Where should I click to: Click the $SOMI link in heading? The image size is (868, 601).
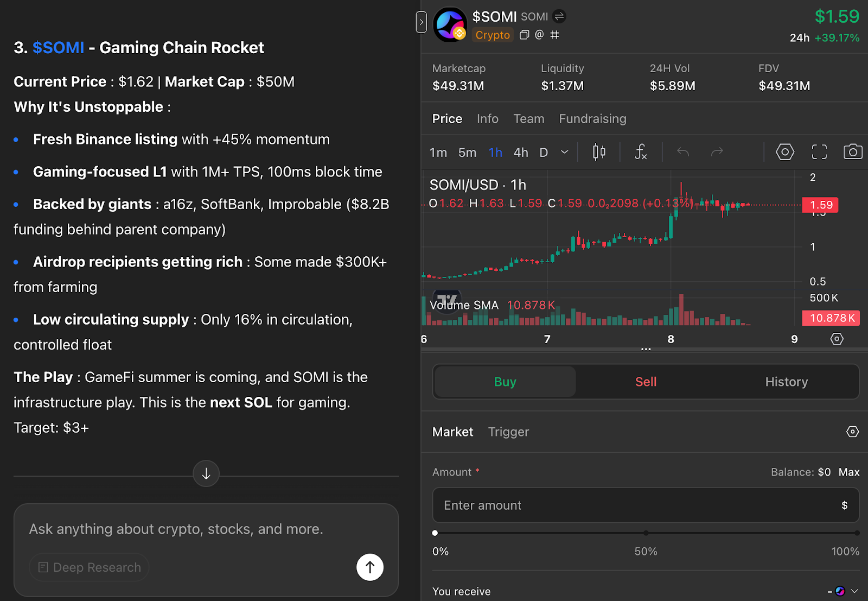(58, 48)
